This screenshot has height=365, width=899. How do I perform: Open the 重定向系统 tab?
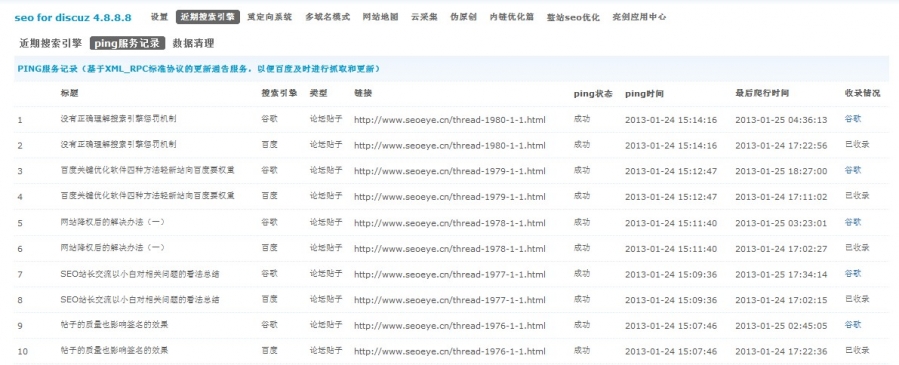[269, 17]
